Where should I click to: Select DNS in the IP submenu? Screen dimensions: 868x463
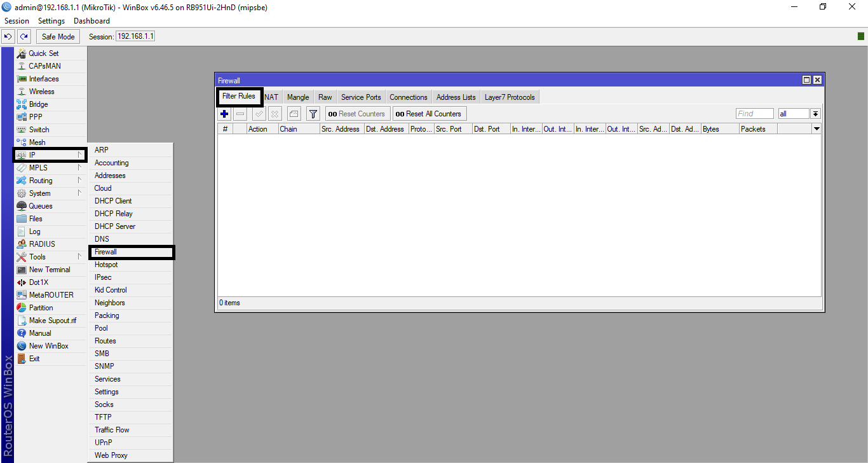click(131, 239)
